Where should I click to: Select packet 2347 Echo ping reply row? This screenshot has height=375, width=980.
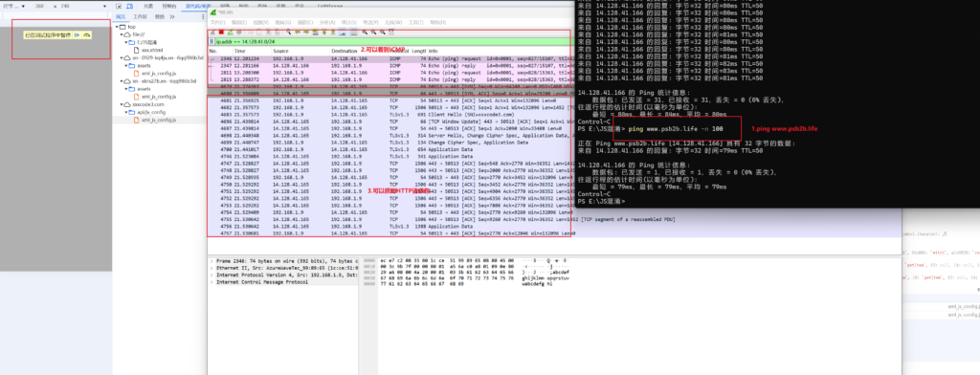390,65
